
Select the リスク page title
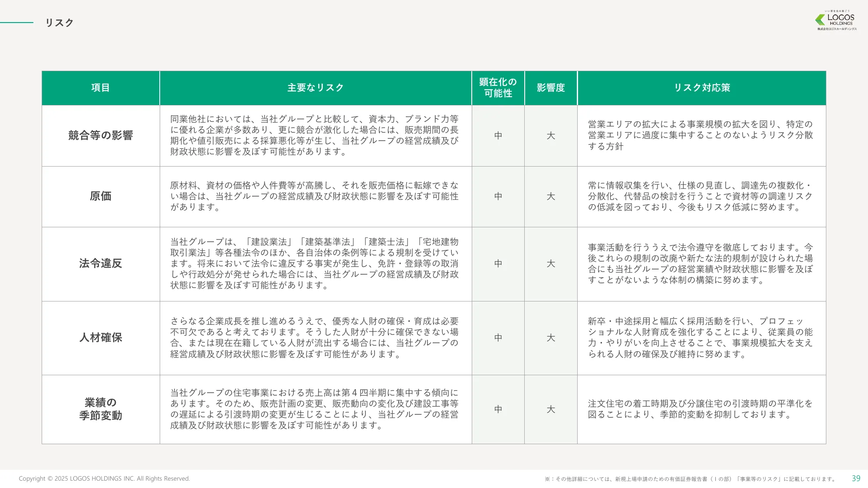pyautogui.click(x=59, y=22)
